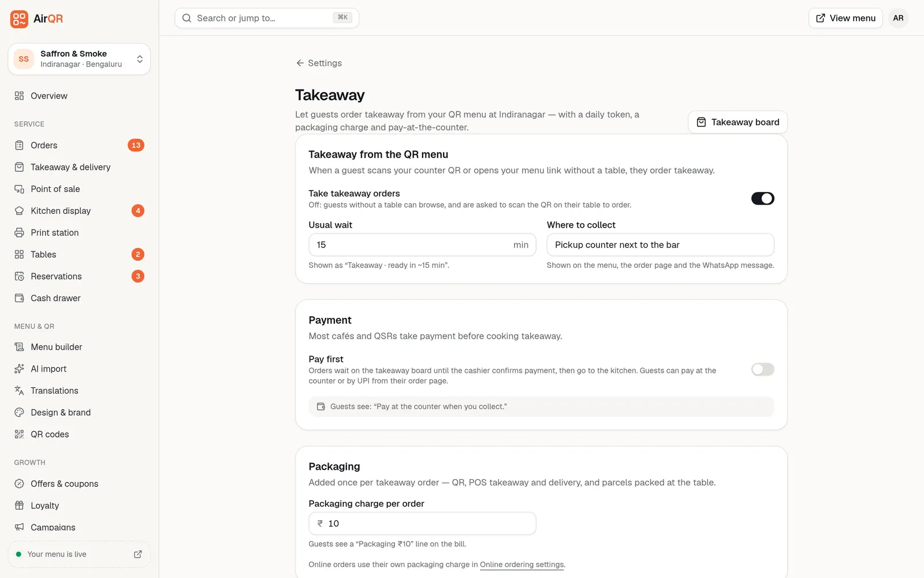Click the Print station printer icon

tap(19, 233)
